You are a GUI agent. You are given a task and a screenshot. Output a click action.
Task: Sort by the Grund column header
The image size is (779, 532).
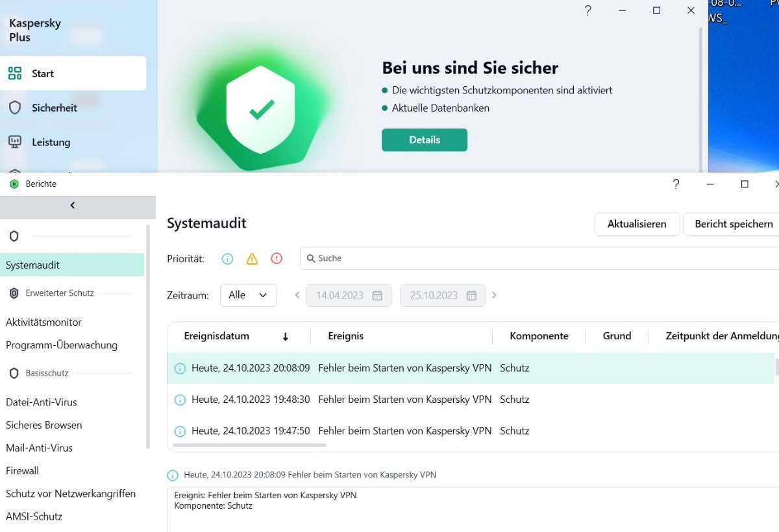pyautogui.click(x=617, y=336)
